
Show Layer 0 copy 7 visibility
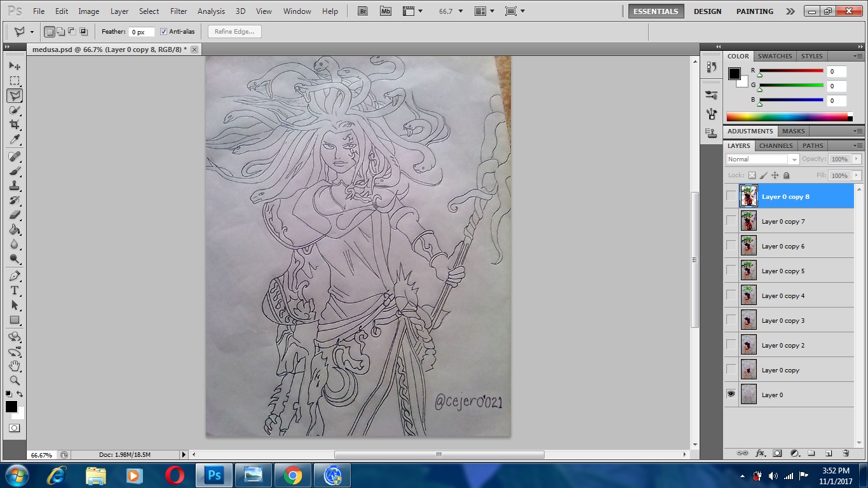(731, 221)
